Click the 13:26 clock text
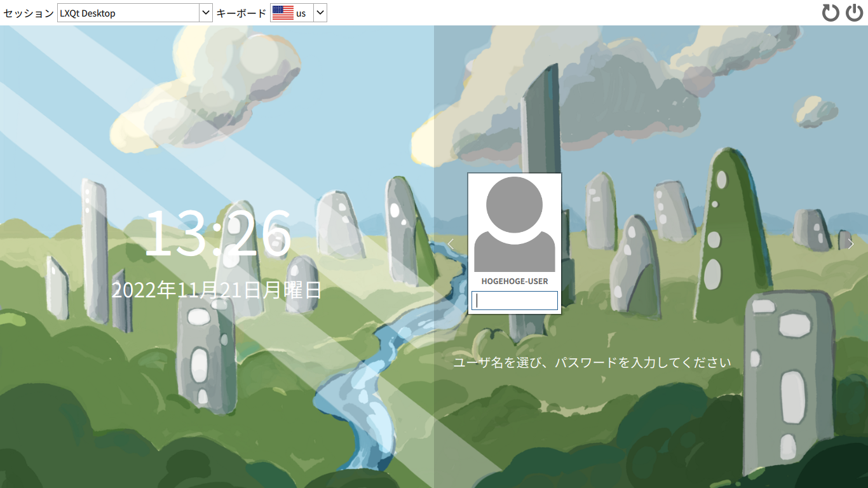The width and height of the screenshot is (868, 488). pos(218,233)
